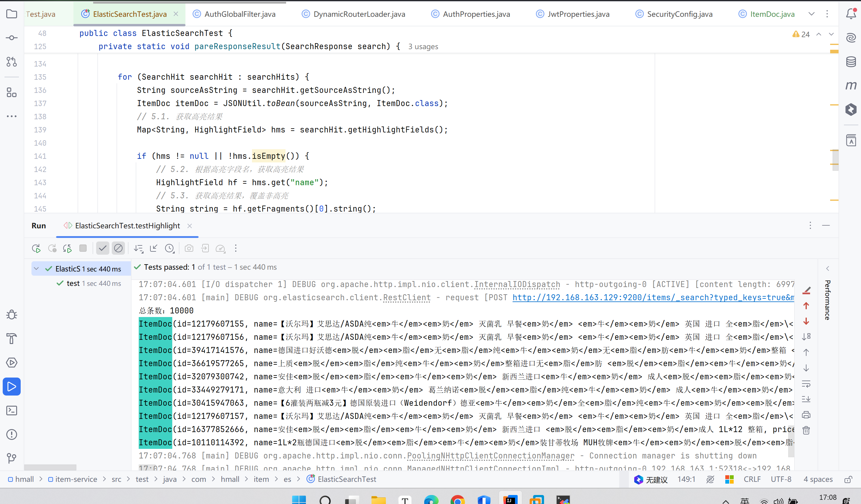
Task: Click the test tree horizontal scrollbar
Action: click(50, 467)
